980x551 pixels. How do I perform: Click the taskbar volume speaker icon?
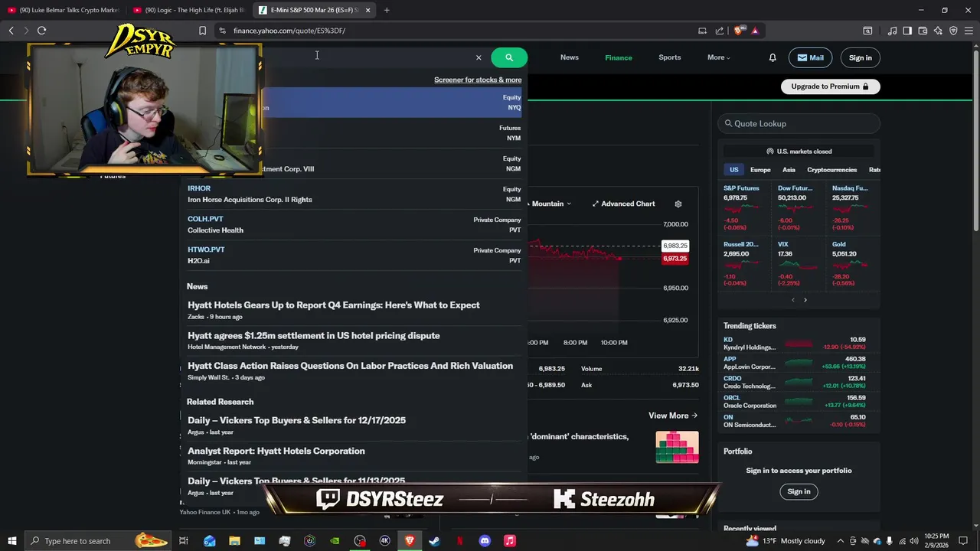(913, 541)
